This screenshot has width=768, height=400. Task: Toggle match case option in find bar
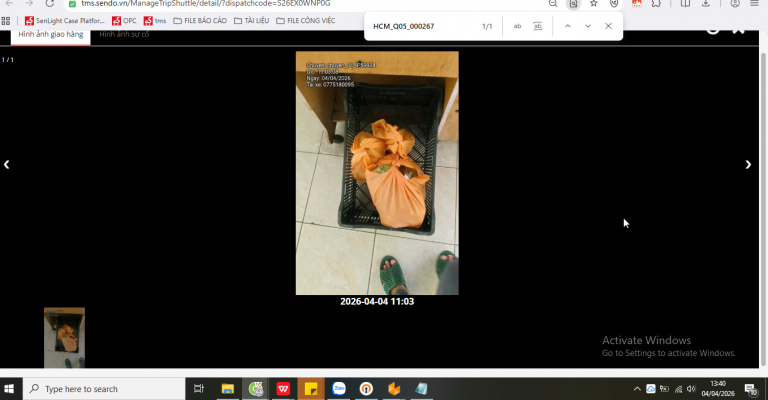[x=517, y=26]
